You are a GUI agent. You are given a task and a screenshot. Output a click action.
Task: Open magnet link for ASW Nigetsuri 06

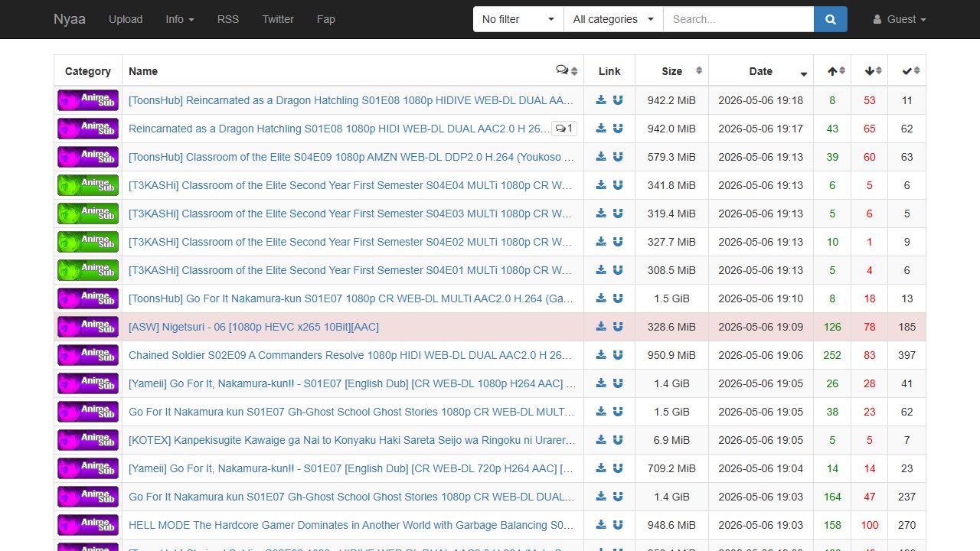pyautogui.click(x=618, y=327)
